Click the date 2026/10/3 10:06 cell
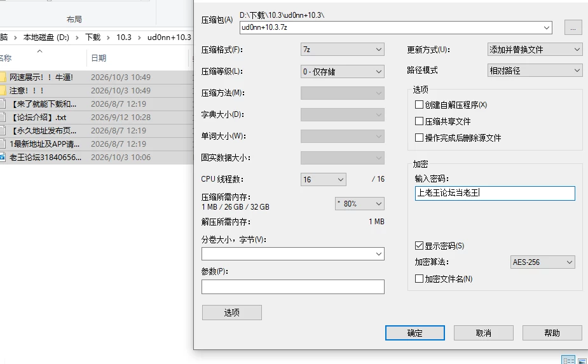588x364 pixels. point(121,158)
